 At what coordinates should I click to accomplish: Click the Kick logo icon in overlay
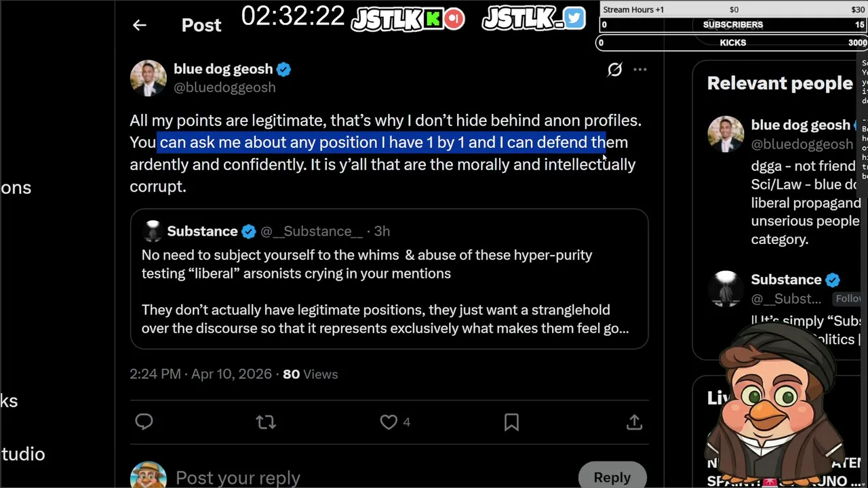pyautogui.click(x=433, y=19)
